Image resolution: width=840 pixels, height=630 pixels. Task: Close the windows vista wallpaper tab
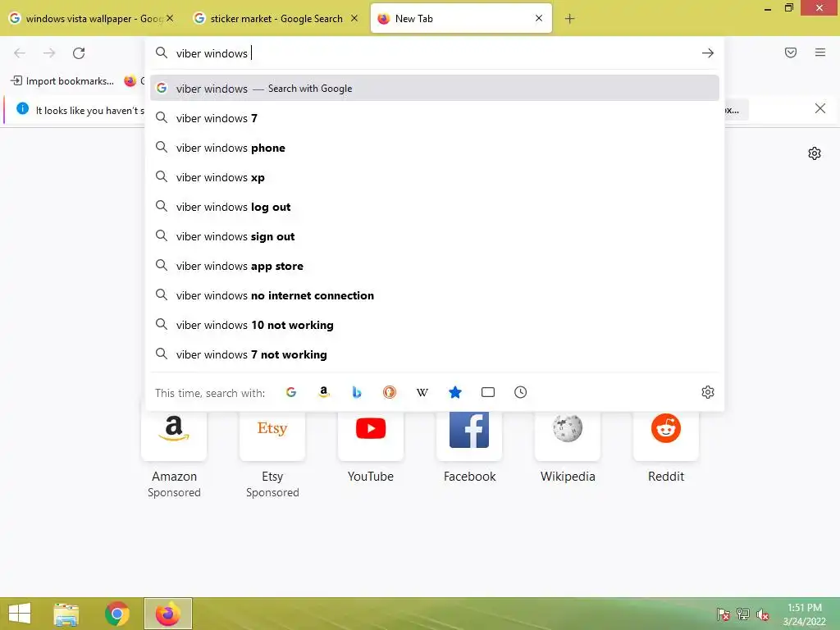click(170, 18)
